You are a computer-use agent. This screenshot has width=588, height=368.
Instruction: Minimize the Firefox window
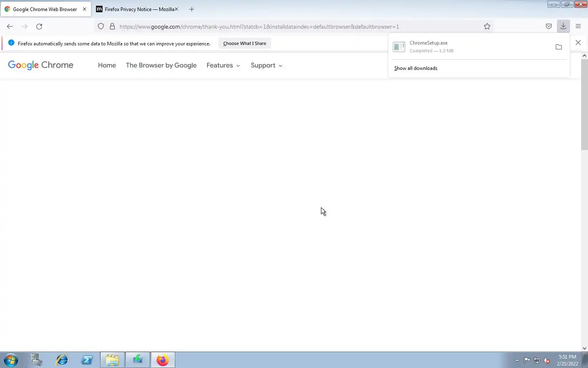pyautogui.click(x=554, y=4)
